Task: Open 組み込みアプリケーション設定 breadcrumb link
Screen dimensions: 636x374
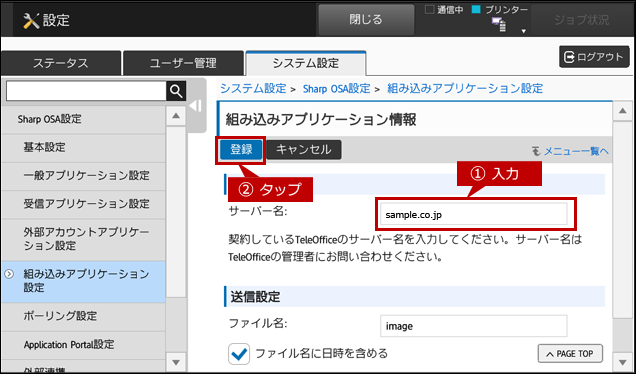Action: tap(465, 88)
